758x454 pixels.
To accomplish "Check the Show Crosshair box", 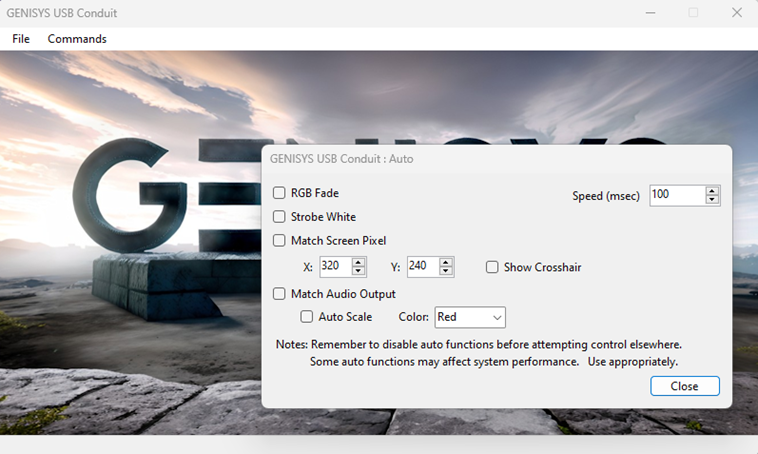I will tap(492, 267).
